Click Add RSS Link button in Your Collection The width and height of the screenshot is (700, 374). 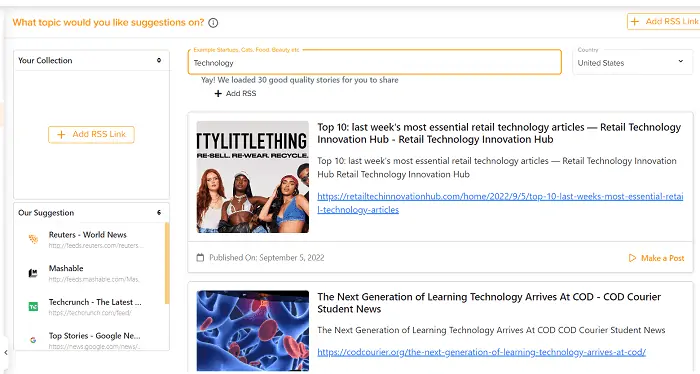[x=91, y=134]
